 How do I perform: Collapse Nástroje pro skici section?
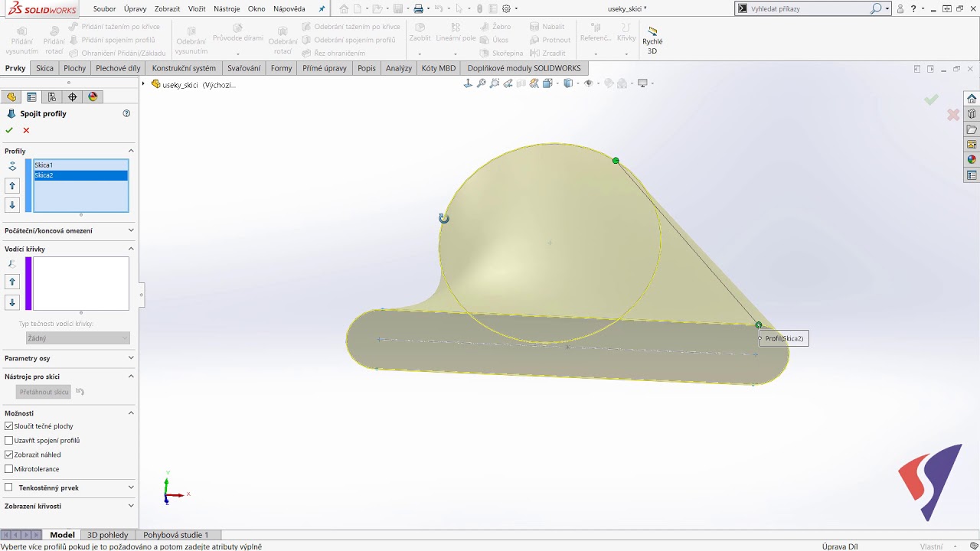coord(131,377)
